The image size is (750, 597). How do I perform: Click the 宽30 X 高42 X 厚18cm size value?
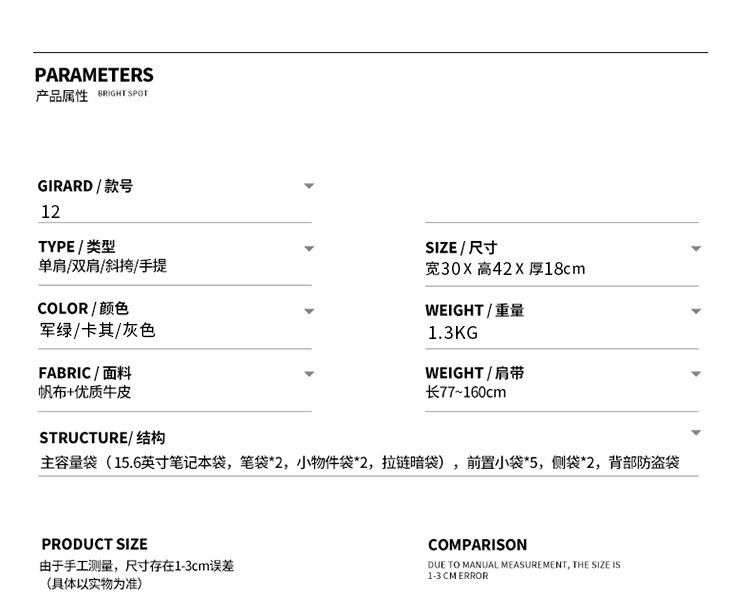click(x=505, y=268)
